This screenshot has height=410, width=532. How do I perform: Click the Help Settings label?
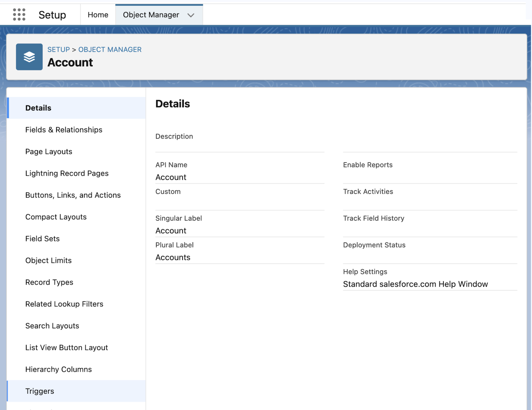[365, 272]
